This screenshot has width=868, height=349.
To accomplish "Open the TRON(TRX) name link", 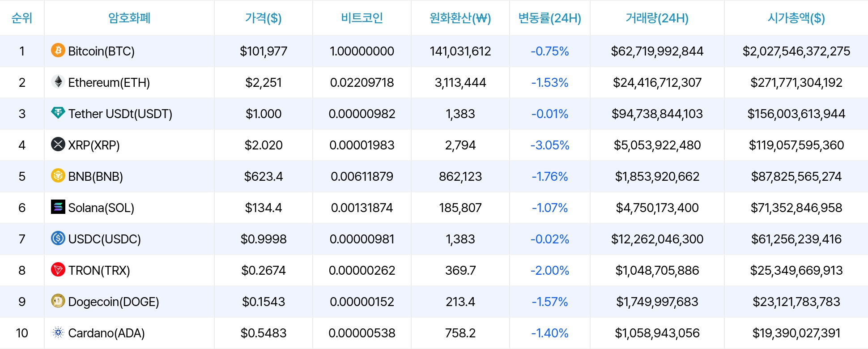I will [99, 270].
